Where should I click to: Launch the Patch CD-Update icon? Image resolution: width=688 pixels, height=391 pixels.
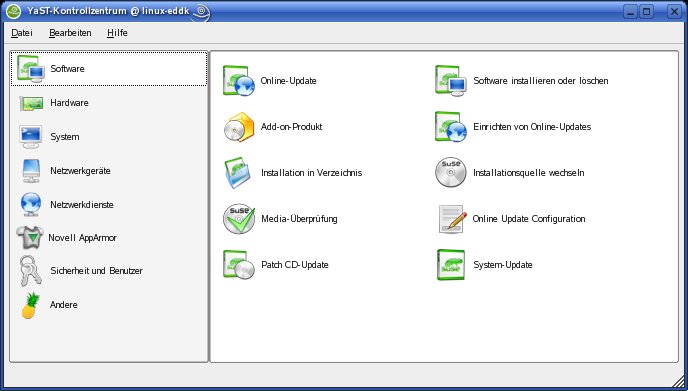(x=239, y=265)
